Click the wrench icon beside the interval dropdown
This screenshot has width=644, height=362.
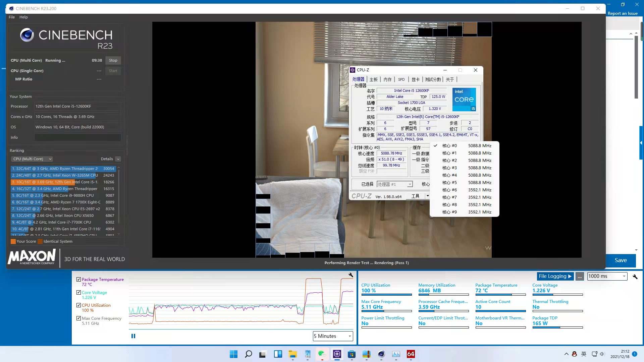click(635, 277)
